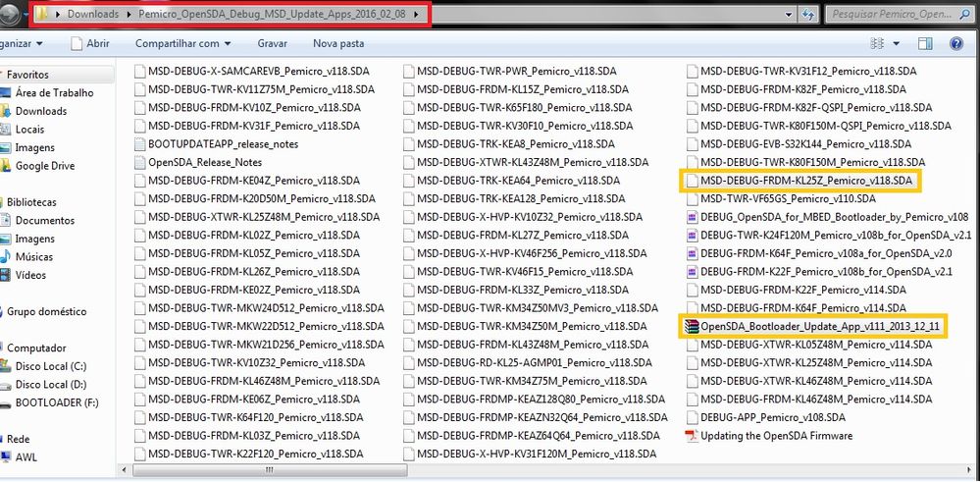Open the Compartilhar com dropdown
This screenshot has height=482, width=980.
(x=183, y=44)
